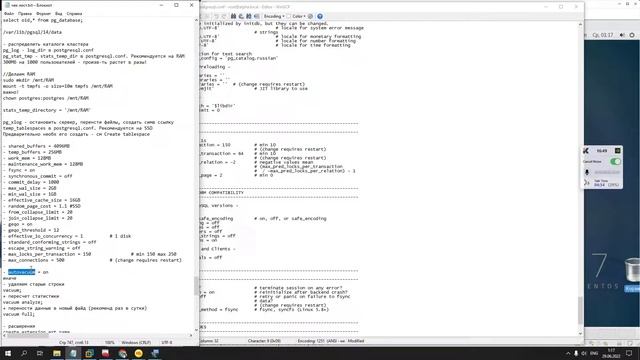The height and width of the screenshot is (360, 640).
Task: Click the WinSCP editor vertical scrollbar thumb
Action: [x=580, y=311]
